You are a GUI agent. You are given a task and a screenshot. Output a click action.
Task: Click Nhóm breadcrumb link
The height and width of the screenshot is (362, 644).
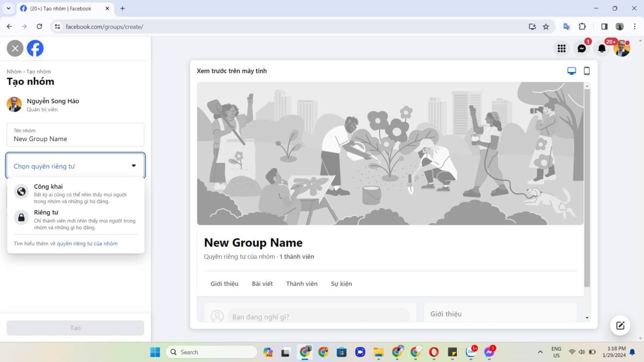(14, 72)
